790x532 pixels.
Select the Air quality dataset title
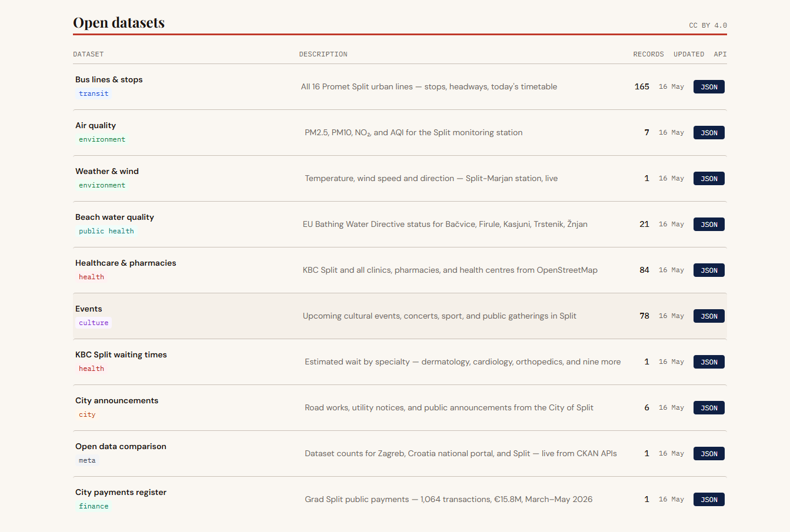point(95,125)
